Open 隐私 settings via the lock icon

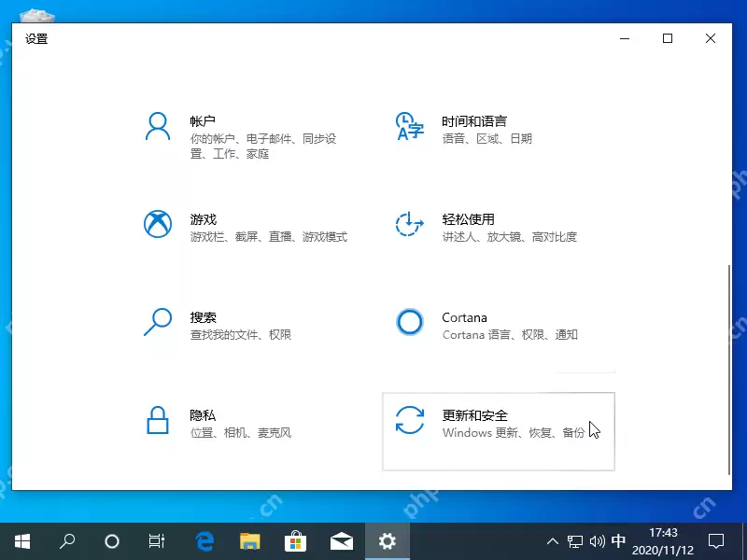pos(157,420)
